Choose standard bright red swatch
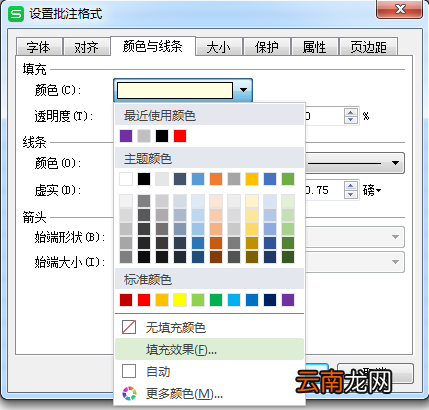The image size is (429, 410). [x=144, y=300]
